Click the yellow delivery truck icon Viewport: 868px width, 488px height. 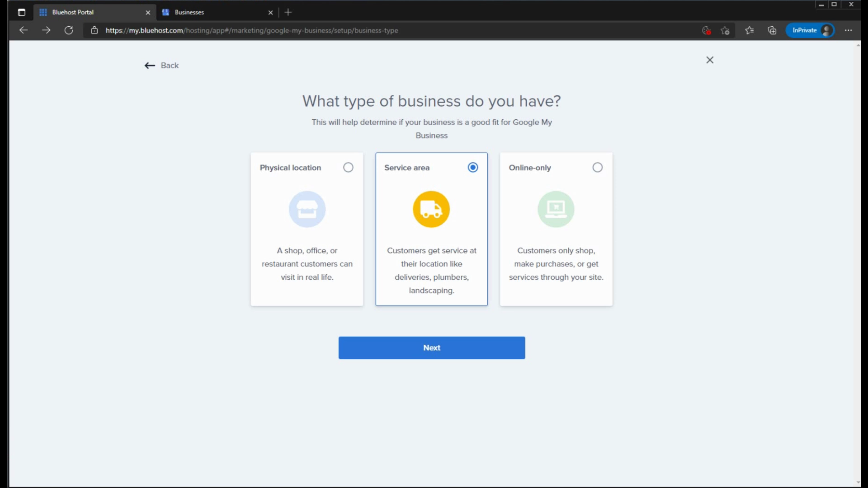(x=431, y=209)
